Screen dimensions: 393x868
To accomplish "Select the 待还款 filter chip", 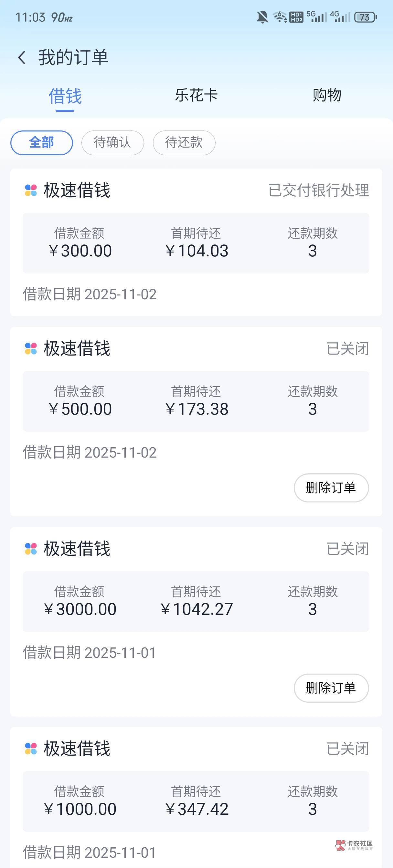I will pyautogui.click(x=184, y=142).
